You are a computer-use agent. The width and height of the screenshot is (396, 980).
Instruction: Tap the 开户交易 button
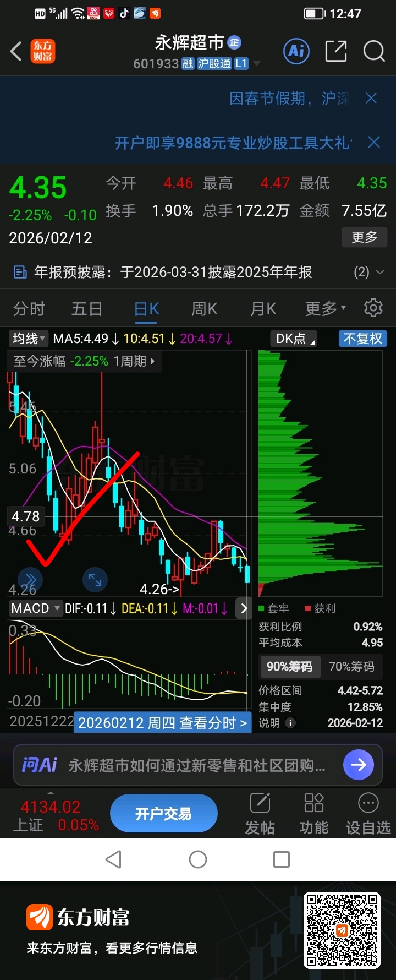pos(163,813)
